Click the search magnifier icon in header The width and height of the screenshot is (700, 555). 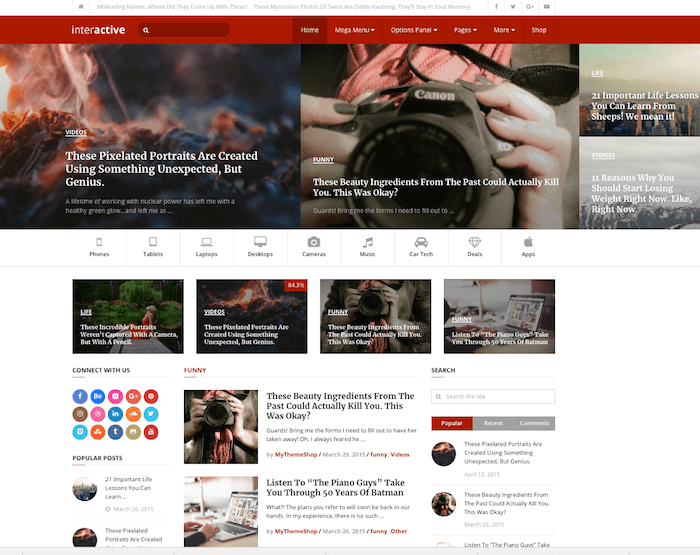point(146,30)
